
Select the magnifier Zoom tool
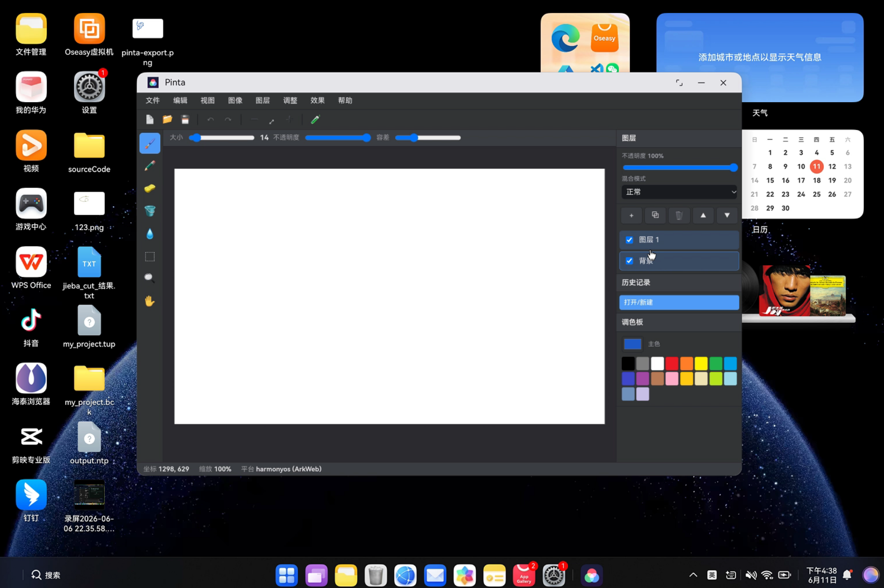150,278
